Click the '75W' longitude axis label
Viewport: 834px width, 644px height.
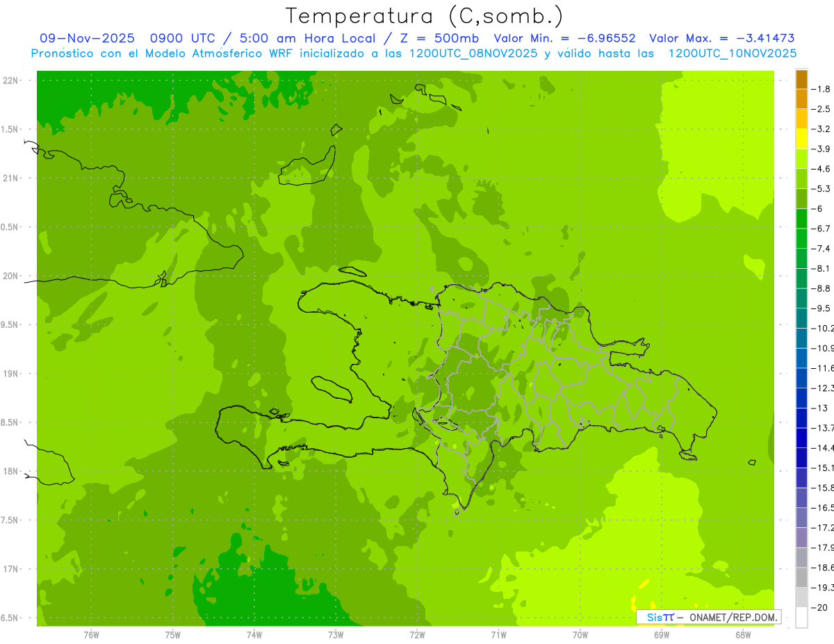[x=173, y=635]
